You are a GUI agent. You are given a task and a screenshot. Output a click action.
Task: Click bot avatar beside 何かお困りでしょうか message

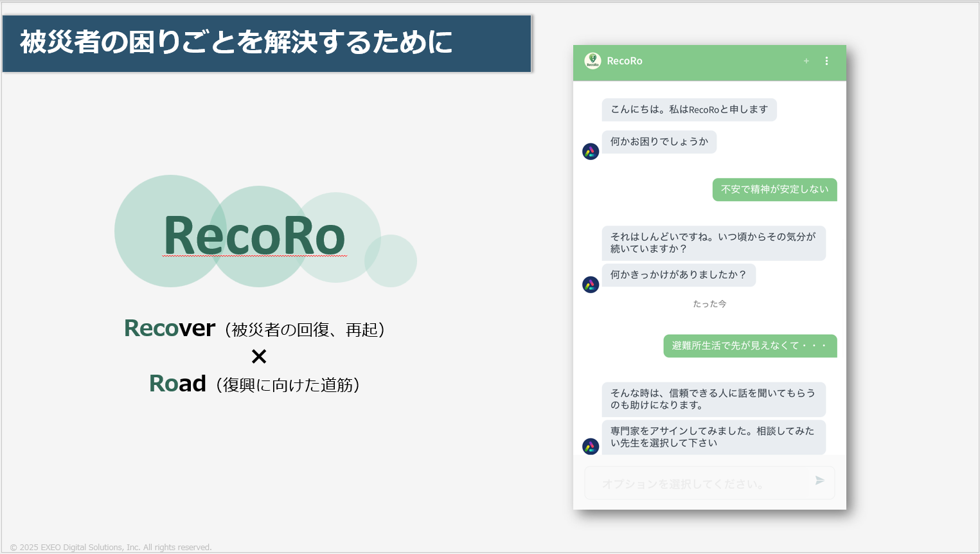(591, 152)
